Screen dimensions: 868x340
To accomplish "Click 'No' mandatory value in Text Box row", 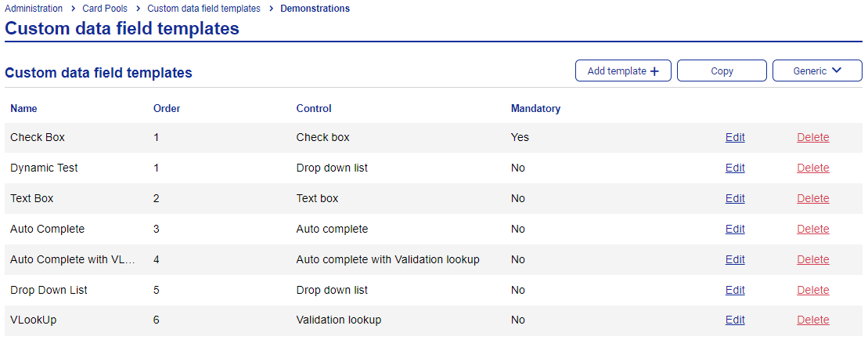I will (x=518, y=198).
